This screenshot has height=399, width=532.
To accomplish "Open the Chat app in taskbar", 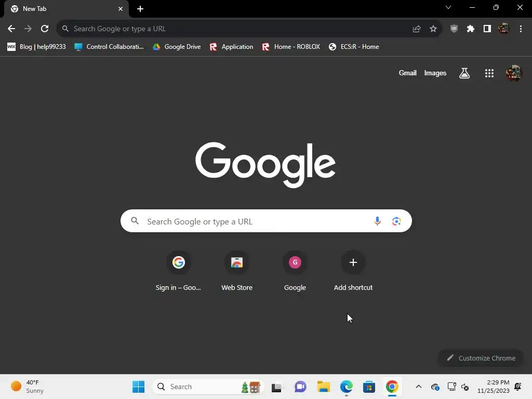I will (x=301, y=387).
